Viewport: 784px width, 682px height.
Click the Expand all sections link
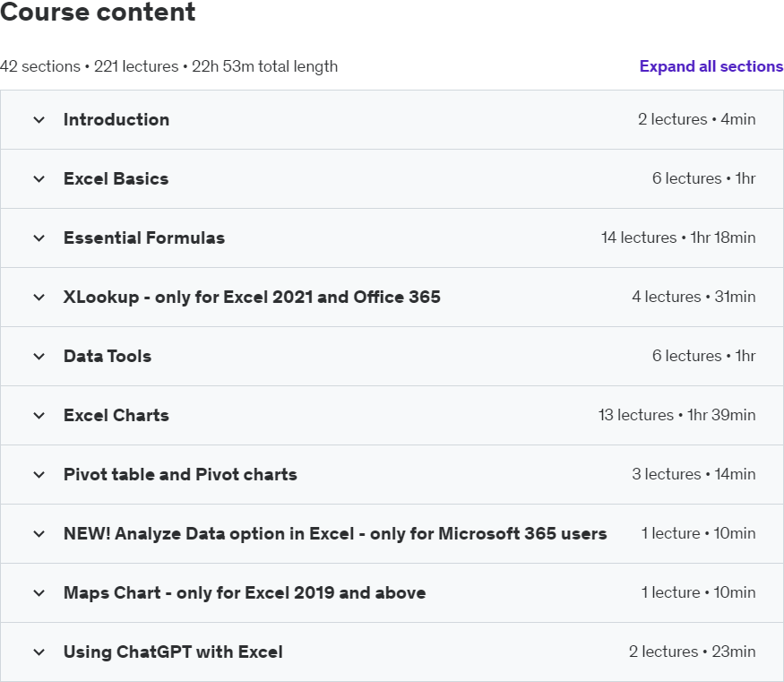tap(711, 66)
